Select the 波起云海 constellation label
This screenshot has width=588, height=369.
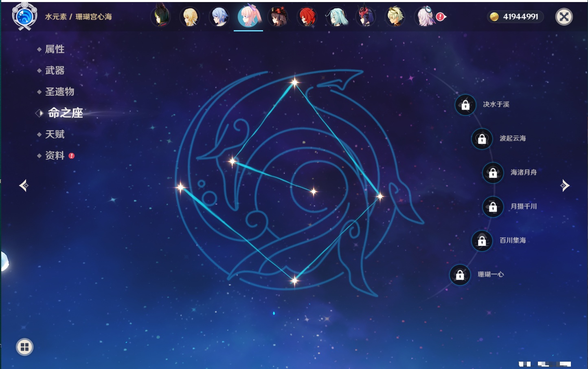[x=513, y=138]
